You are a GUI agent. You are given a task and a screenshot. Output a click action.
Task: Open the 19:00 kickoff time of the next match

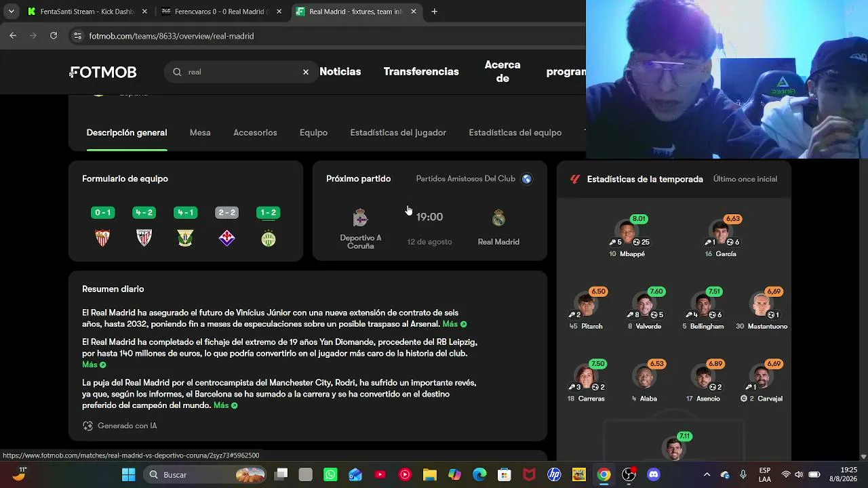click(x=429, y=217)
